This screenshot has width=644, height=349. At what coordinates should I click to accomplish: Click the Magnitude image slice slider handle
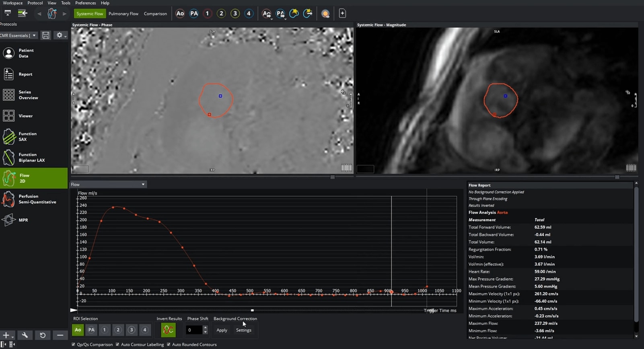pos(617,177)
